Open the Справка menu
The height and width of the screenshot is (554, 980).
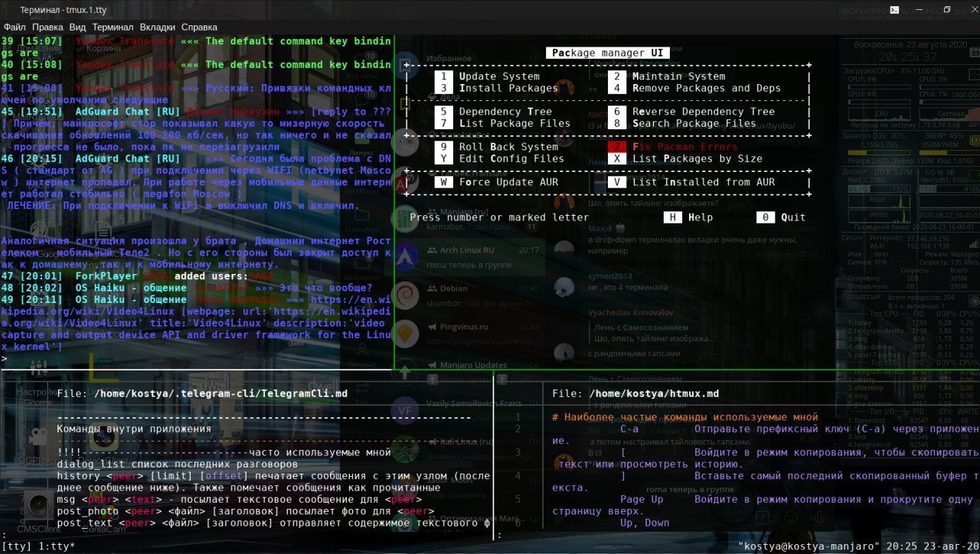(200, 27)
